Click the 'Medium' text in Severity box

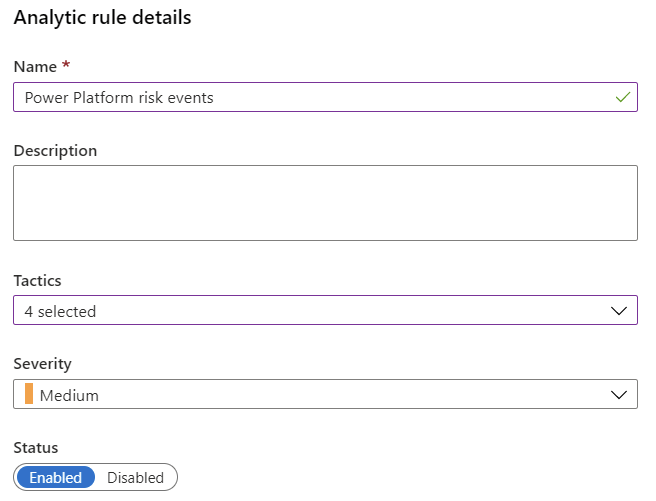click(69, 395)
